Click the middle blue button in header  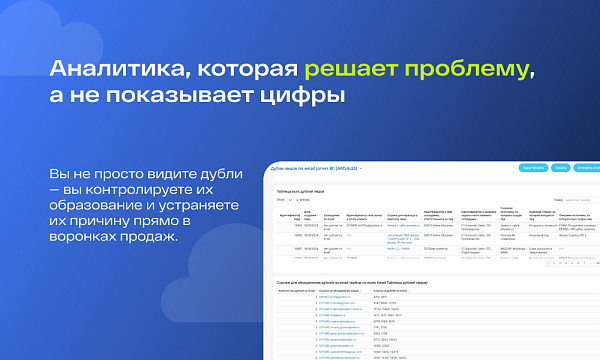point(561,168)
